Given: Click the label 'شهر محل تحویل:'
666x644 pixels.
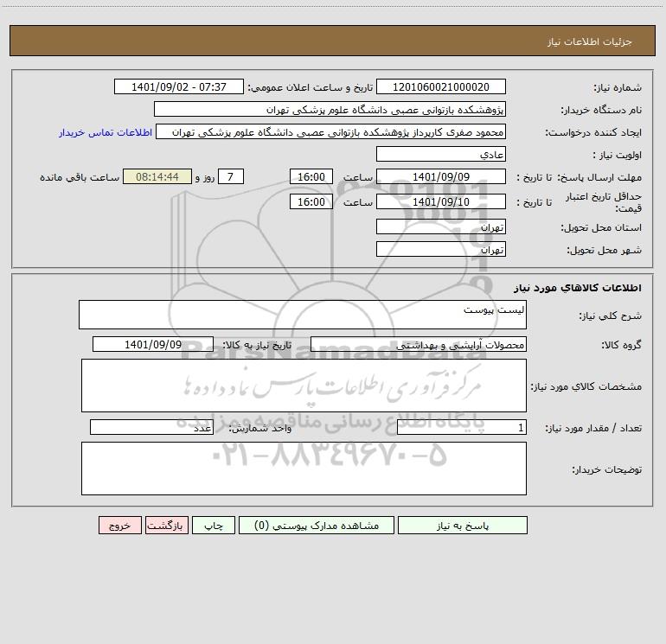Looking at the screenshot, I should click(x=605, y=251).
